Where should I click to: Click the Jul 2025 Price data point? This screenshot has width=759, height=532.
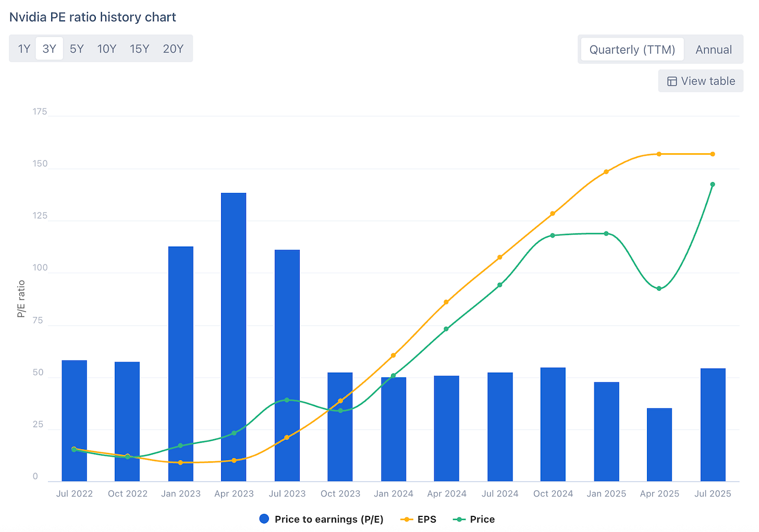pyautogui.click(x=713, y=184)
